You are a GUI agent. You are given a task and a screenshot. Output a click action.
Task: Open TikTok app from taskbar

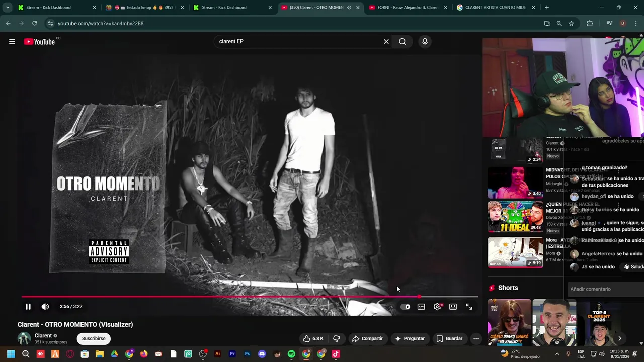[336, 354]
